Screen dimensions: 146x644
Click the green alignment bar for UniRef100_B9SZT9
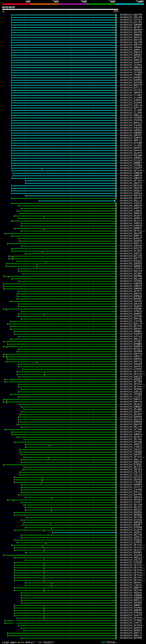click(64, 249)
